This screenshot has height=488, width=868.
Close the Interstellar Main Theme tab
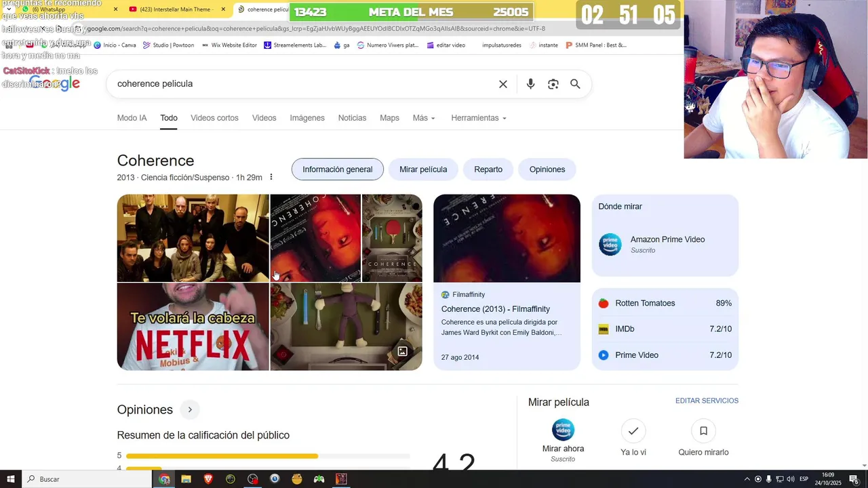(223, 9)
